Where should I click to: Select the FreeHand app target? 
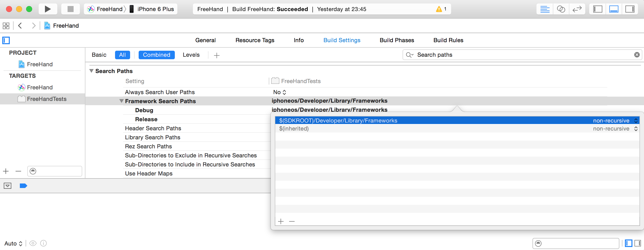36,87
